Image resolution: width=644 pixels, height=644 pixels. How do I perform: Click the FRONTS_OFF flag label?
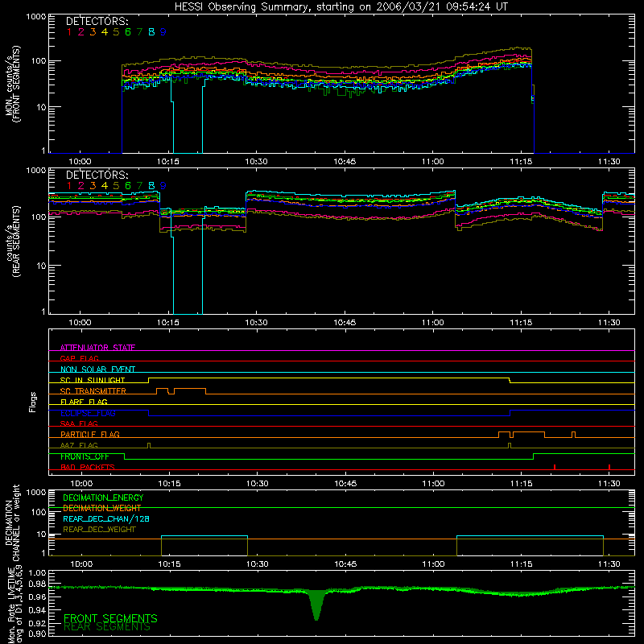click(85, 456)
